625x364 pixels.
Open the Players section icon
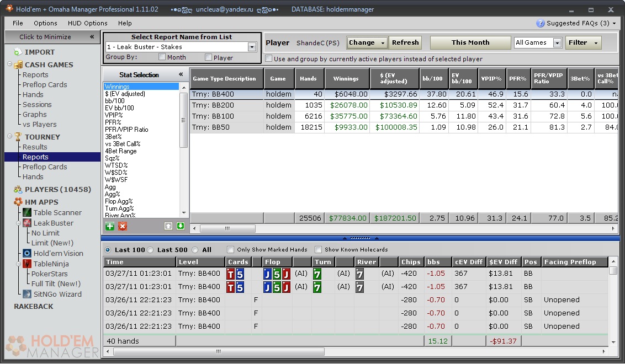point(17,189)
